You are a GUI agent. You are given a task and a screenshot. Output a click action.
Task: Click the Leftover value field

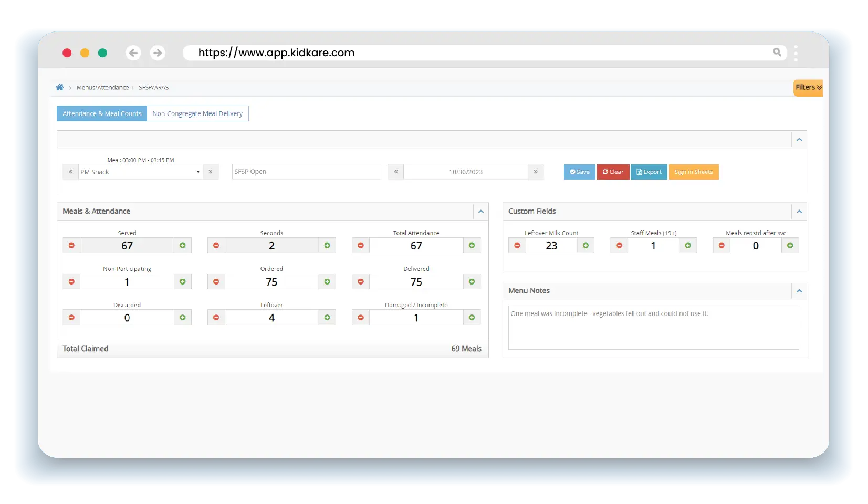271,317
